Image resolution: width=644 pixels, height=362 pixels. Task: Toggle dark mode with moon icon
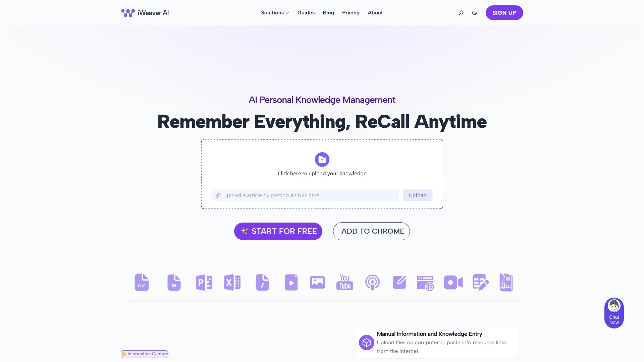point(475,13)
